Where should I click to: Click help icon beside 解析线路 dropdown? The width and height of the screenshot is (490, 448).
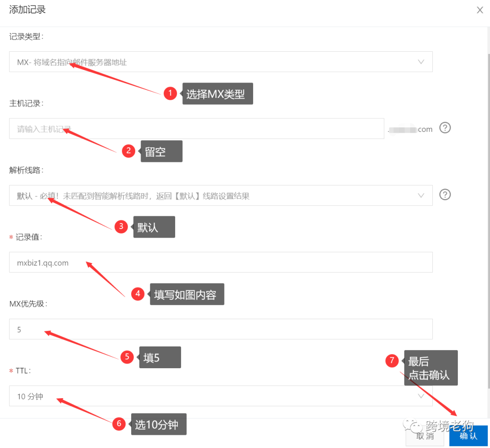tap(445, 195)
